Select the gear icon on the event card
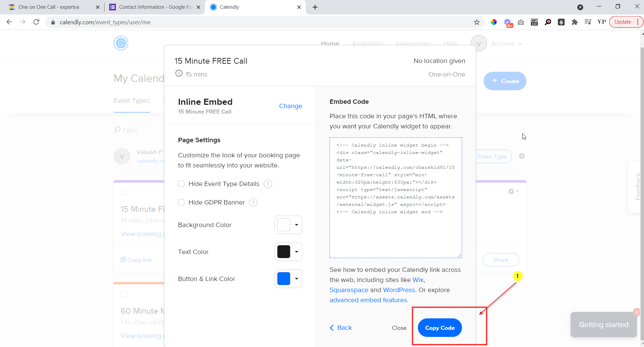The image size is (644, 347). click(512, 191)
